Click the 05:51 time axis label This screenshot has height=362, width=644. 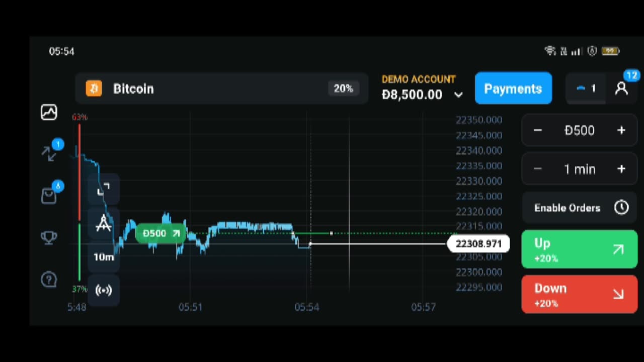[x=190, y=307]
